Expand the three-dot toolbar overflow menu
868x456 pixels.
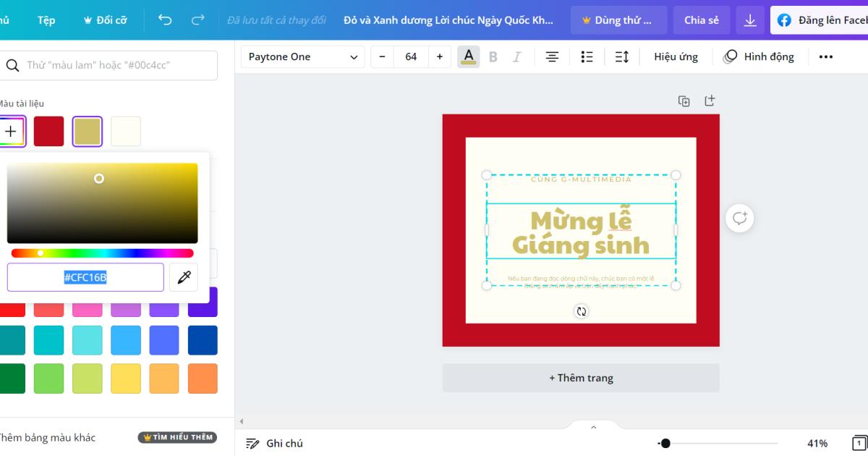(x=826, y=56)
